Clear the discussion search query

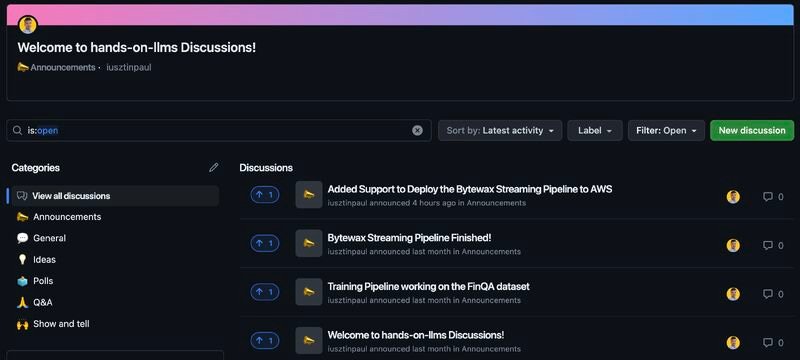[417, 131]
